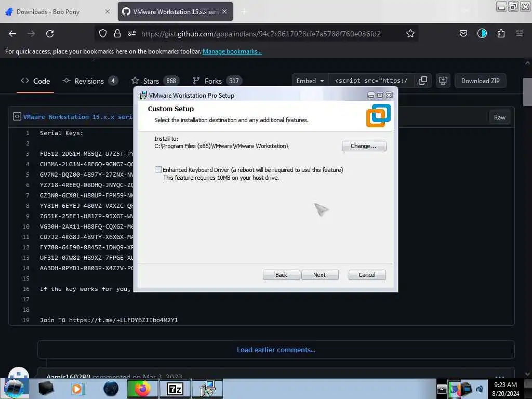Close the VMware Workstation gist tab
The height and width of the screenshot is (399, 532).
pos(224,11)
